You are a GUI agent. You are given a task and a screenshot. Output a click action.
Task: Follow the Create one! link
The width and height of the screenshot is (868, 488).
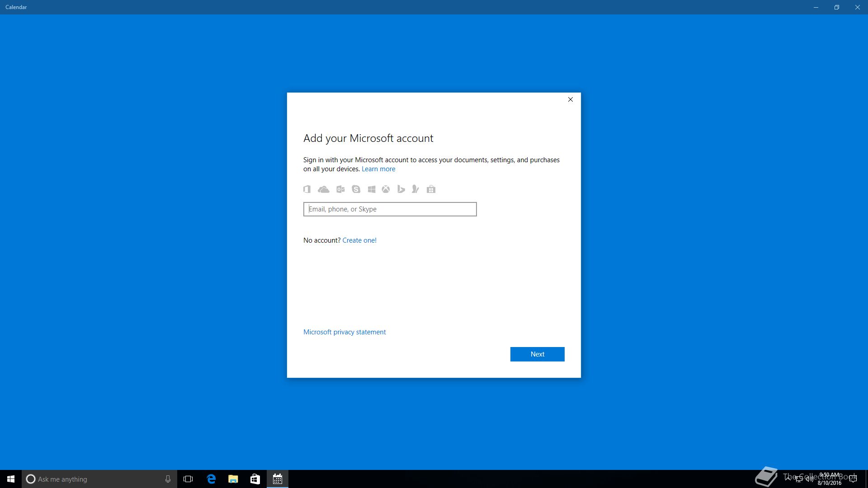(x=359, y=240)
